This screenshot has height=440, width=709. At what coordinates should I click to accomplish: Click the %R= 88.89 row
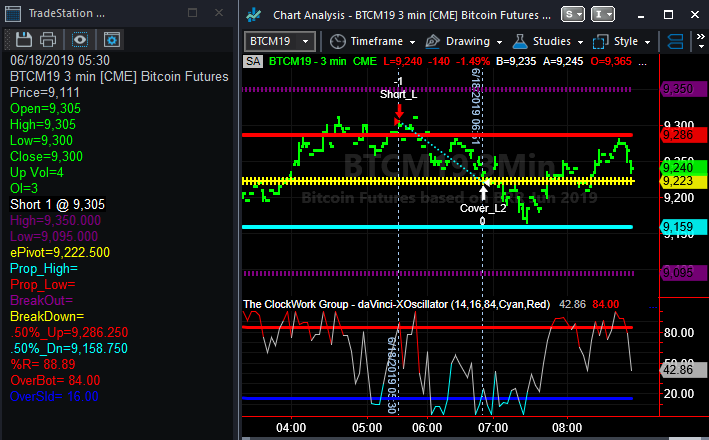tap(43, 364)
